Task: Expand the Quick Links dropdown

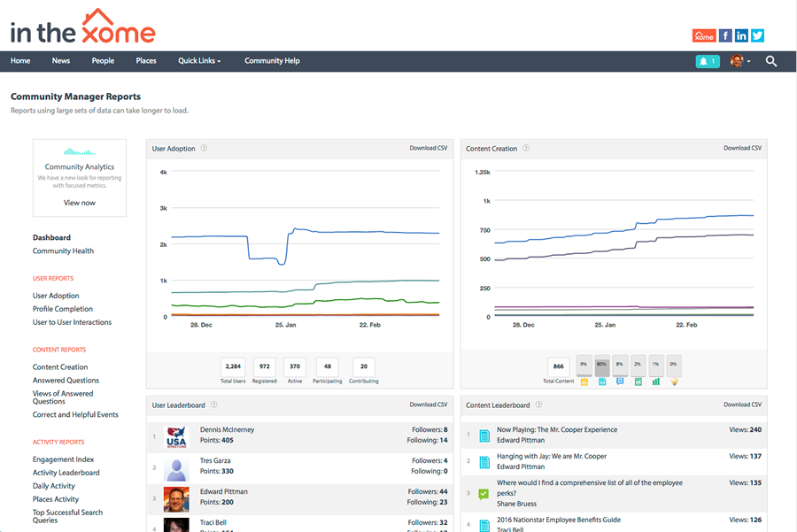Action: (199, 61)
